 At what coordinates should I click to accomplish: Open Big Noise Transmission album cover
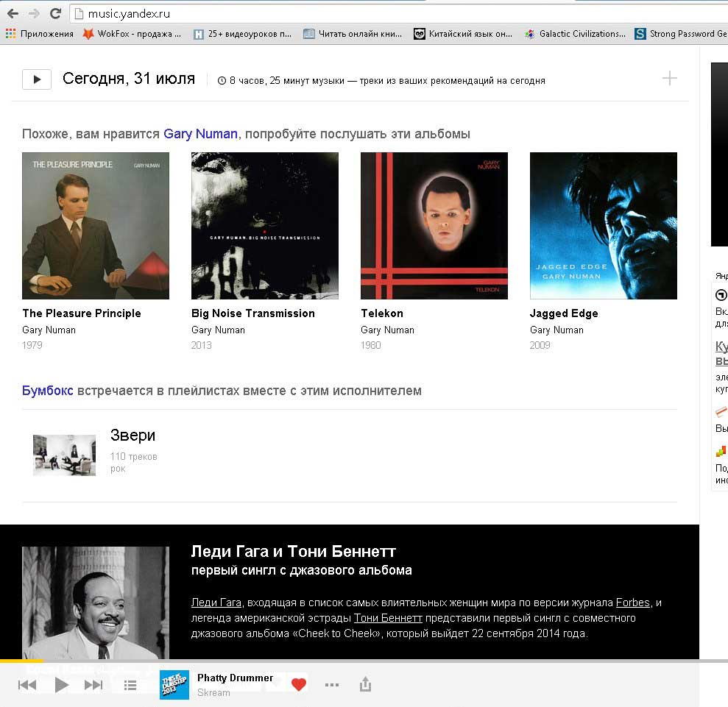click(x=265, y=225)
